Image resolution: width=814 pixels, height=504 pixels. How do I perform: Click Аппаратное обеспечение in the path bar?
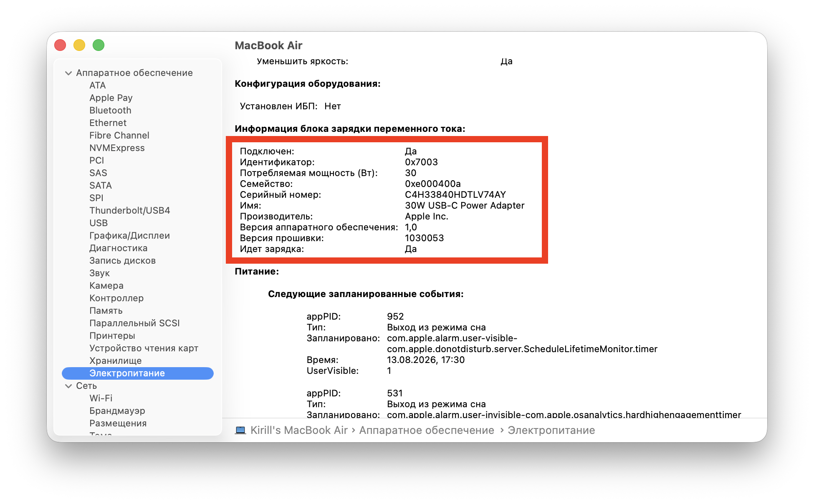[427, 430]
